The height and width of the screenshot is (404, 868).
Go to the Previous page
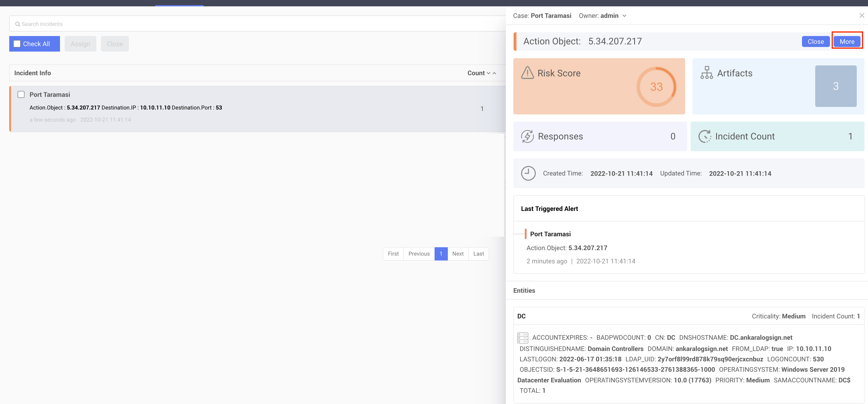(419, 254)
